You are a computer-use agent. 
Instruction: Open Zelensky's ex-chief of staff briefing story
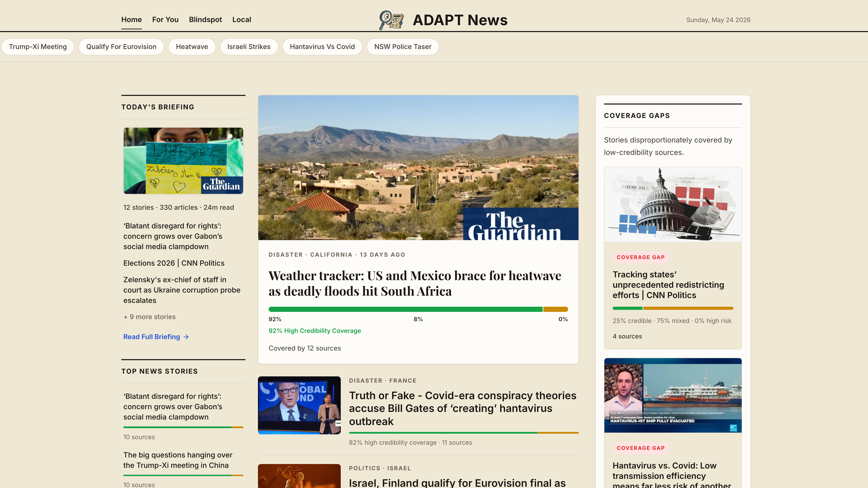tap(182, 290)
